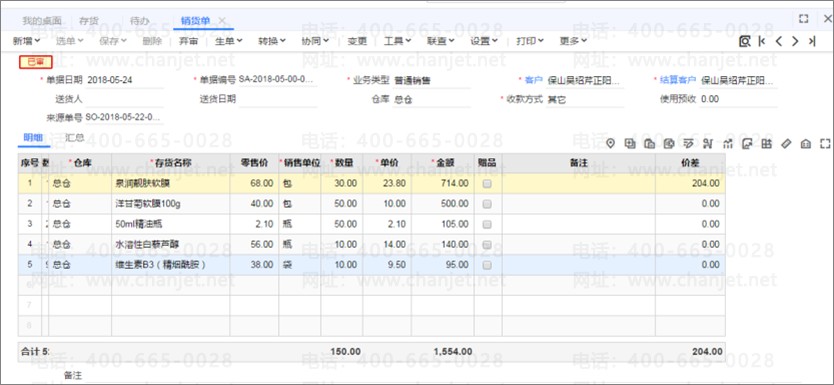Click the 送货日期 input field
This screenshot has height=385, width=834.
coord(278,99)
